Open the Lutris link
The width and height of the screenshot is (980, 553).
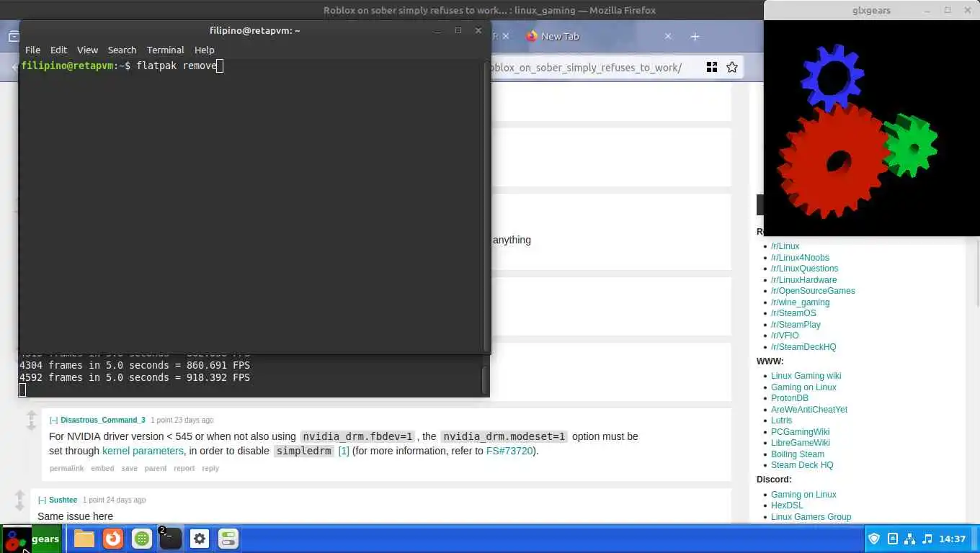781,421
